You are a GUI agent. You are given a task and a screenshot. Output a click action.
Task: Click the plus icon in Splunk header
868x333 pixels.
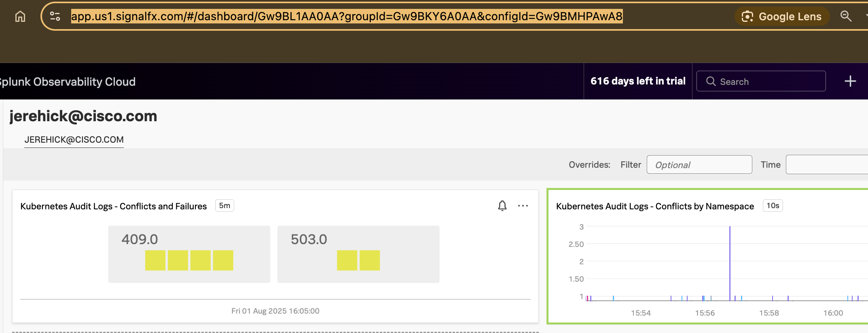[x=850, y=81]
